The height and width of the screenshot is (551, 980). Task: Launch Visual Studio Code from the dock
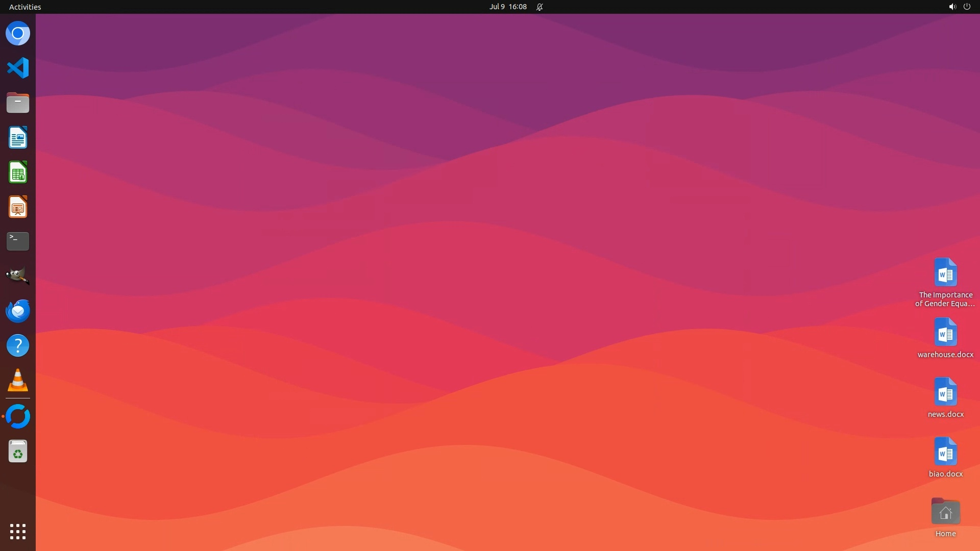pos(18,68)
